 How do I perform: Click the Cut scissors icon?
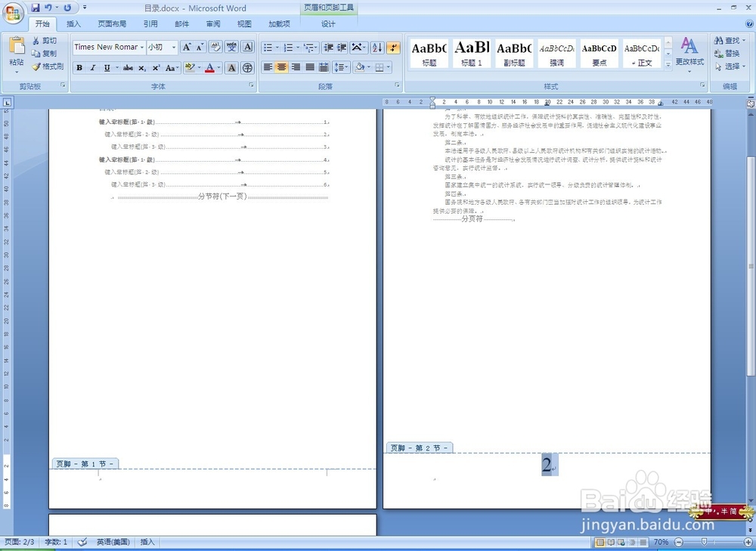tap(36, 41)
